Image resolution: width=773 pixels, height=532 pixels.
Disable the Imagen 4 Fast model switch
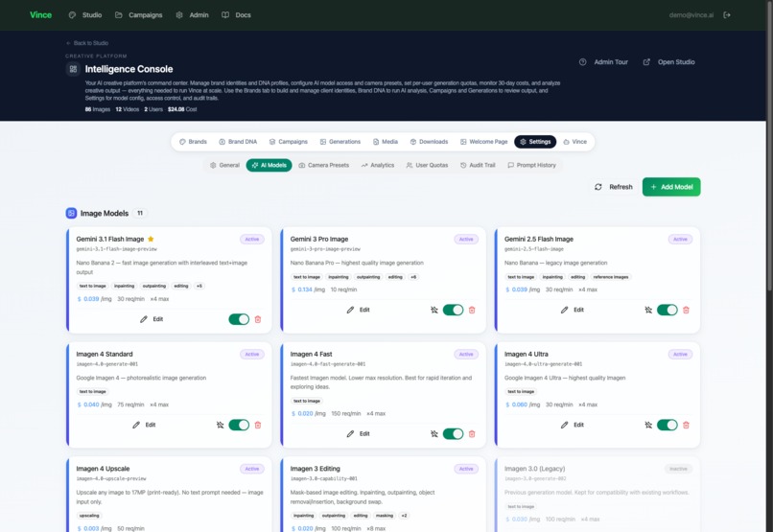tap(453, 434)
